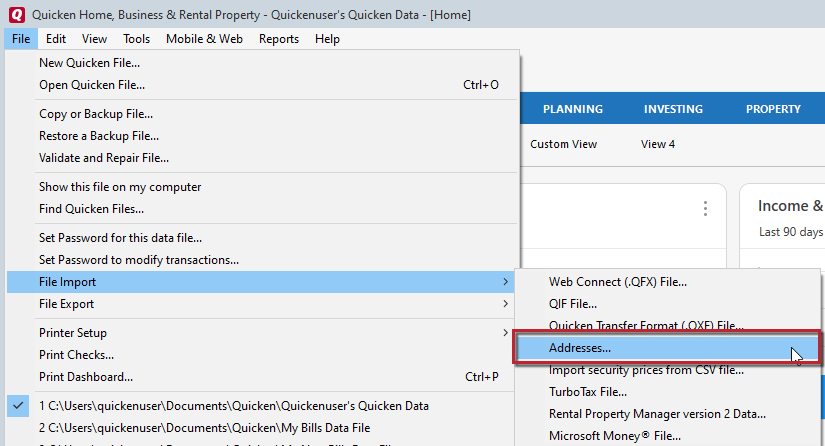Switch to the PROPERTY tab
The image size is (825, 446).
pyautogui.click(x=773, y=109)
